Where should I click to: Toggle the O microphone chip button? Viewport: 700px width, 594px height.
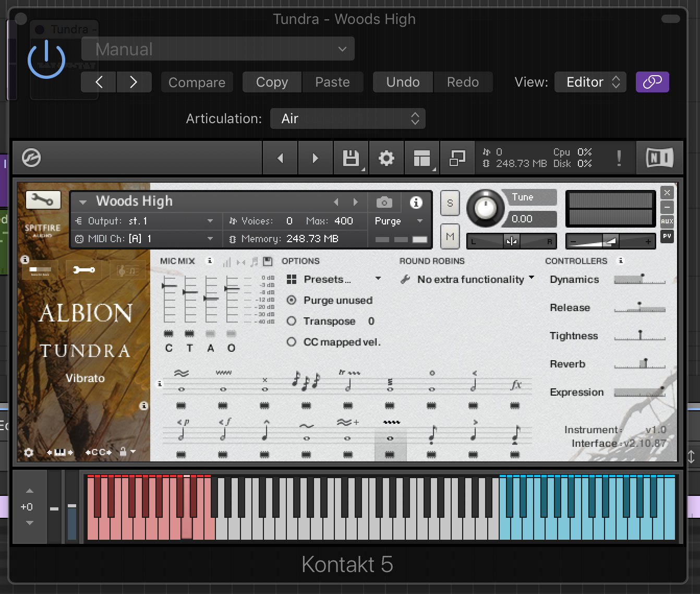click(231, 334)
